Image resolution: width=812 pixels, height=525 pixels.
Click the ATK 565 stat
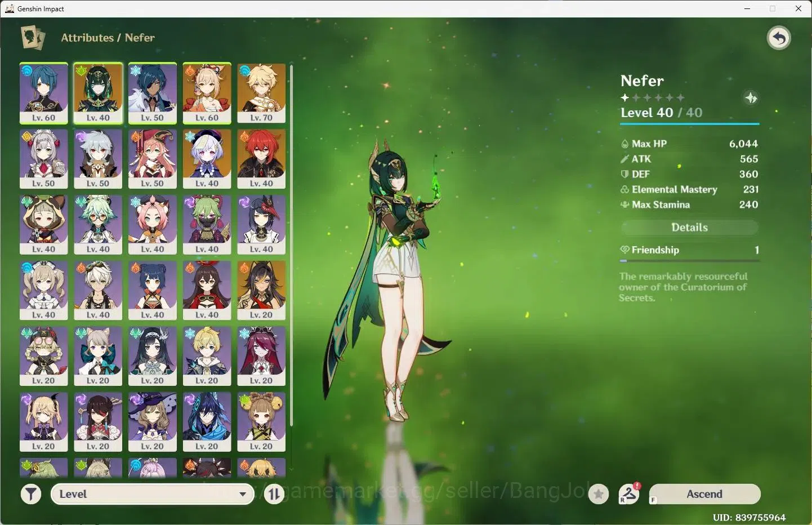689,159
